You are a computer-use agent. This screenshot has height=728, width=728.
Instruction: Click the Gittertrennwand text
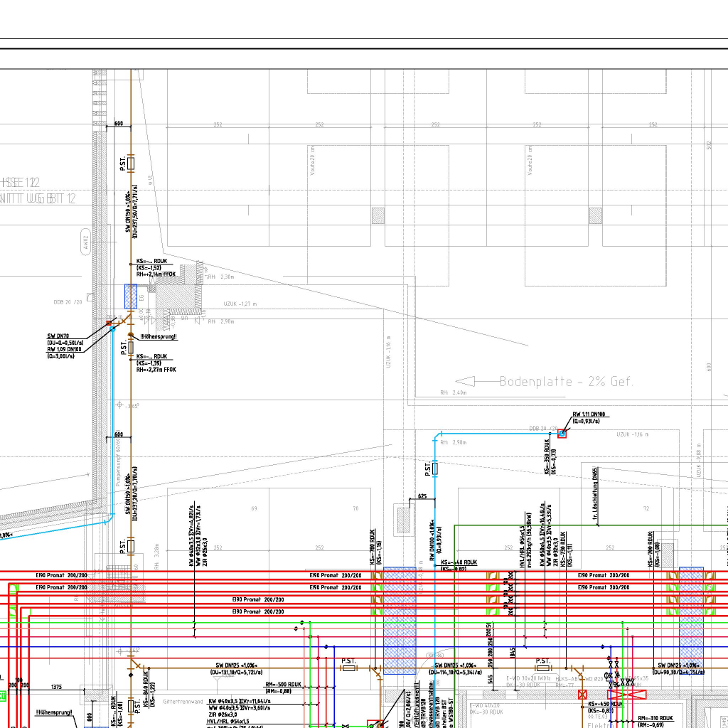pos(183,701)
